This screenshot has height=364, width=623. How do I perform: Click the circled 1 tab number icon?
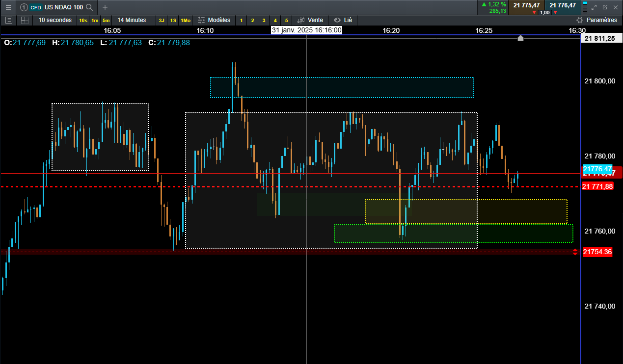[24, 7]
